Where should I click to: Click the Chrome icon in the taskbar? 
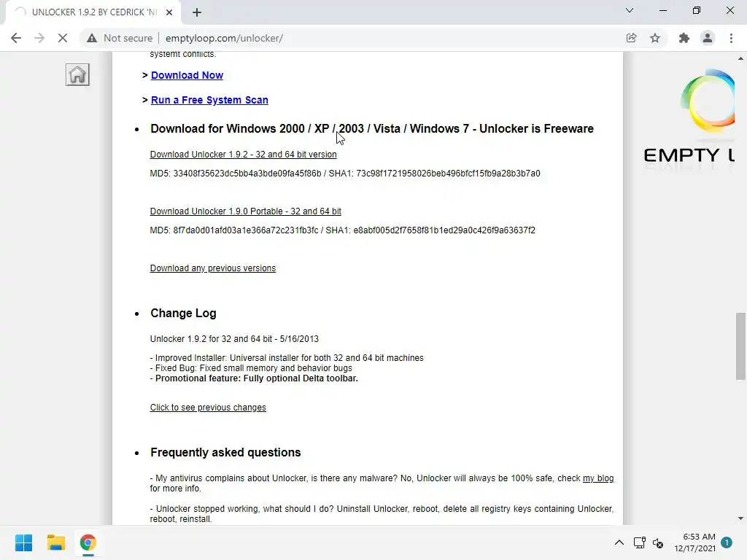click(88, 542)
